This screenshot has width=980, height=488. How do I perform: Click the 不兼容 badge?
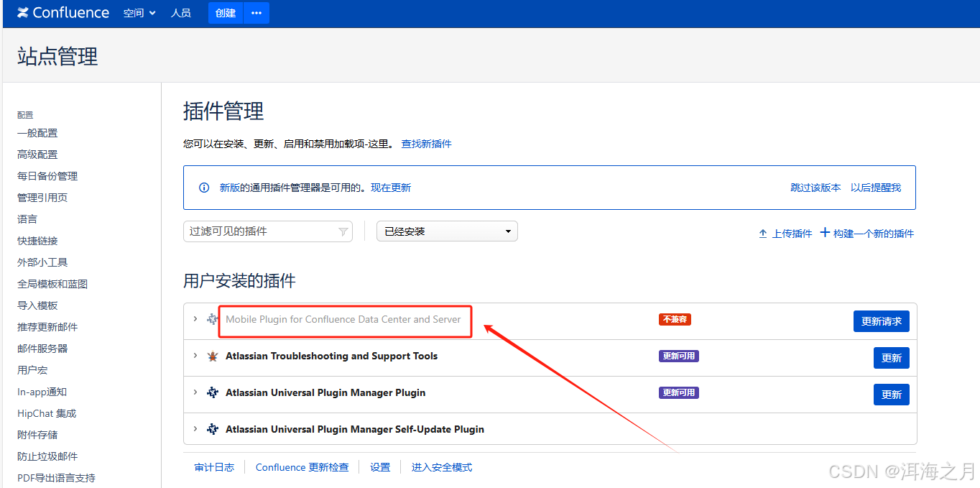click(x=675, y=319)
